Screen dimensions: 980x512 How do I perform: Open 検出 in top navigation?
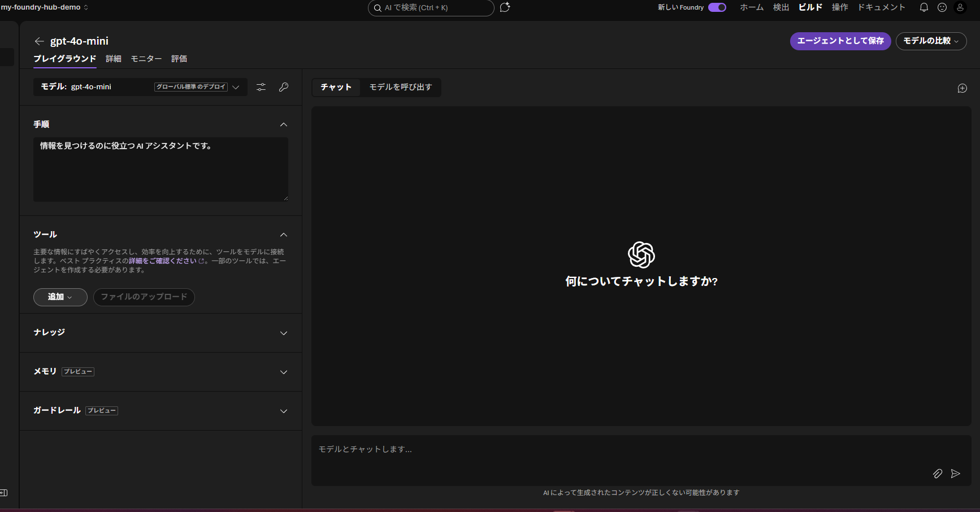(x=781, y=7)
